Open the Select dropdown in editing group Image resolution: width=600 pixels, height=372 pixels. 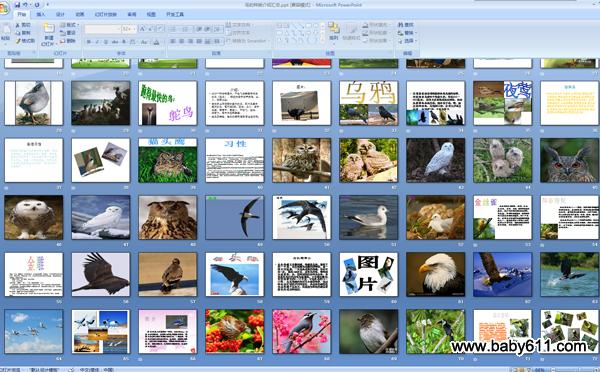tap(407, 41)
